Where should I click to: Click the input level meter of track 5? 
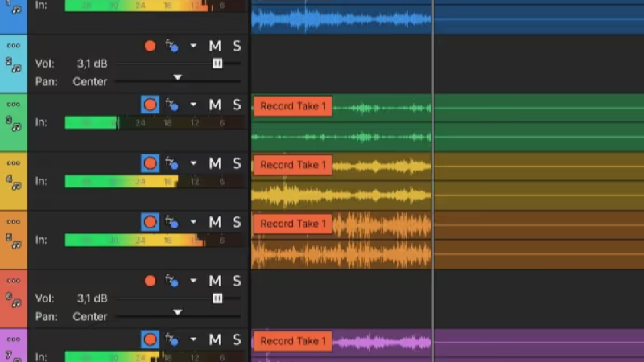click(154, 240)
